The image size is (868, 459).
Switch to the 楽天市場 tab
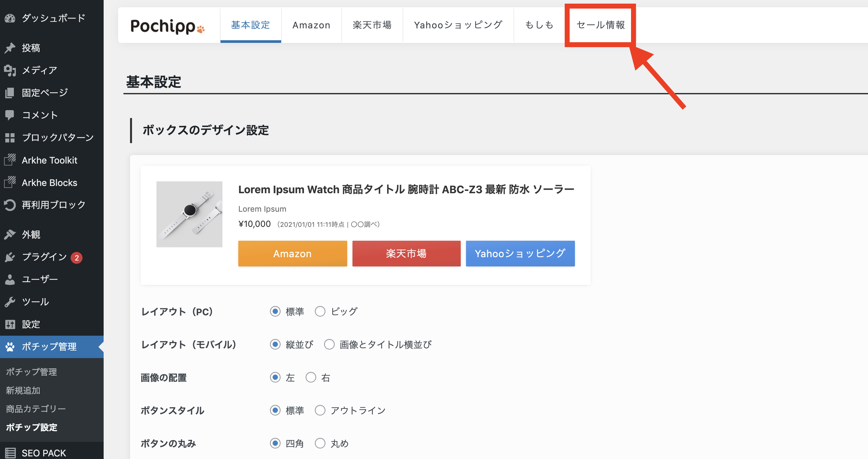click(x=372, y=25)
